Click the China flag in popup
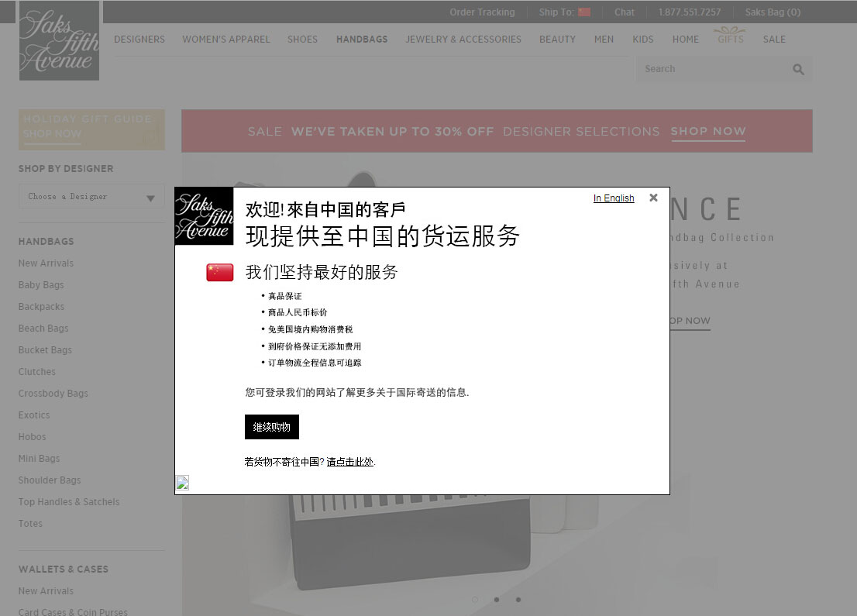 pos(219,272)
